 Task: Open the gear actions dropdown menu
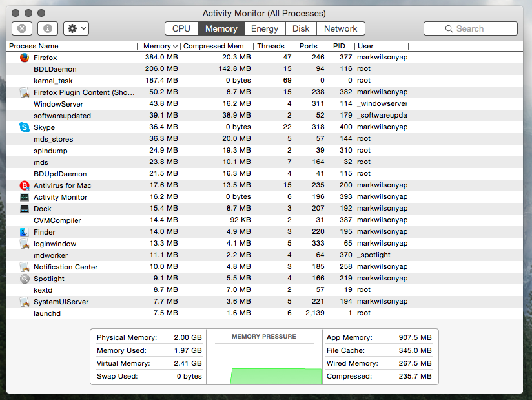point(76,28)
